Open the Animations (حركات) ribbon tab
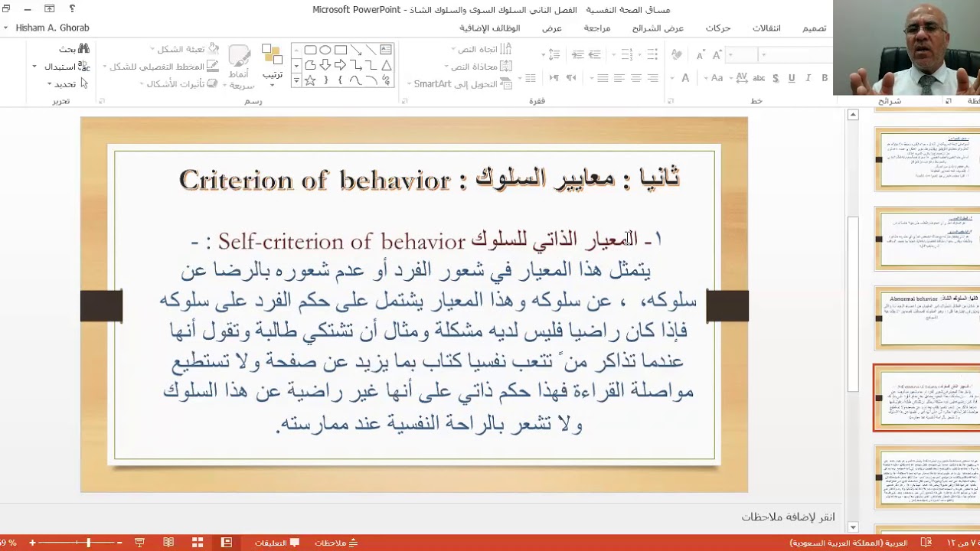980x551 pixels. coord(718,28)
